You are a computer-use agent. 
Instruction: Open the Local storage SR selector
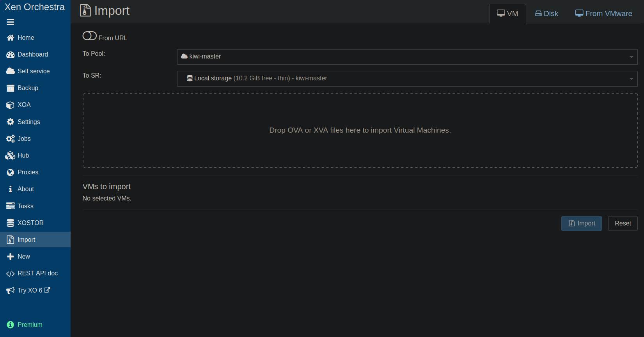click(x=407, y=79)
